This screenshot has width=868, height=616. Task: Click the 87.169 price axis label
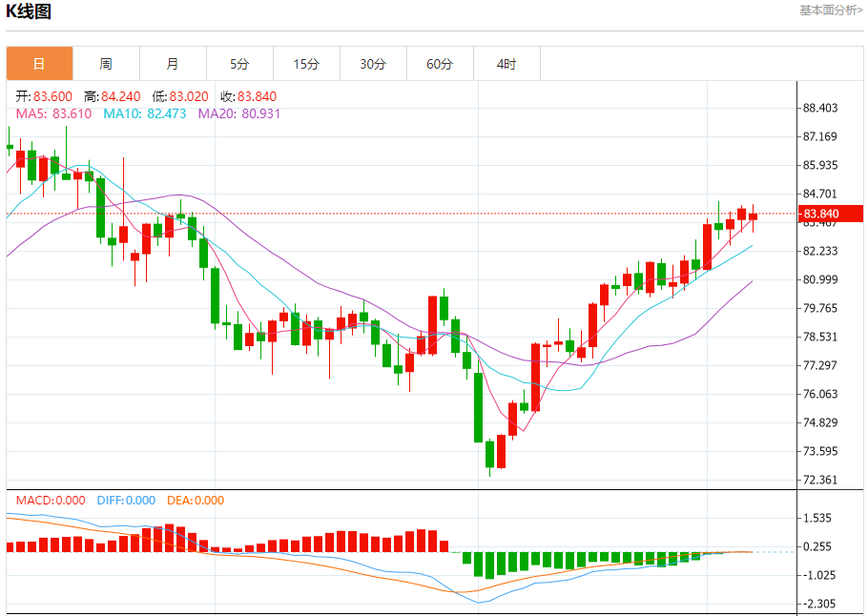820,136
